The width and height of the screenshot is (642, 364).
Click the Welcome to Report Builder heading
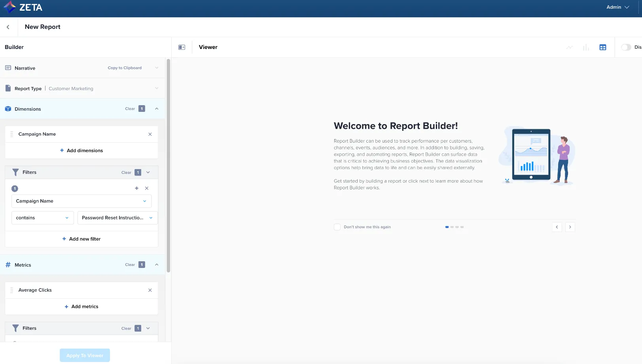pos(396,126)
